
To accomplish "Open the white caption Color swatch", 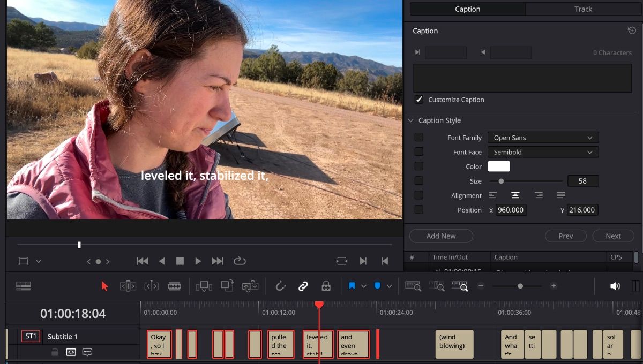I will coord(499,166).
